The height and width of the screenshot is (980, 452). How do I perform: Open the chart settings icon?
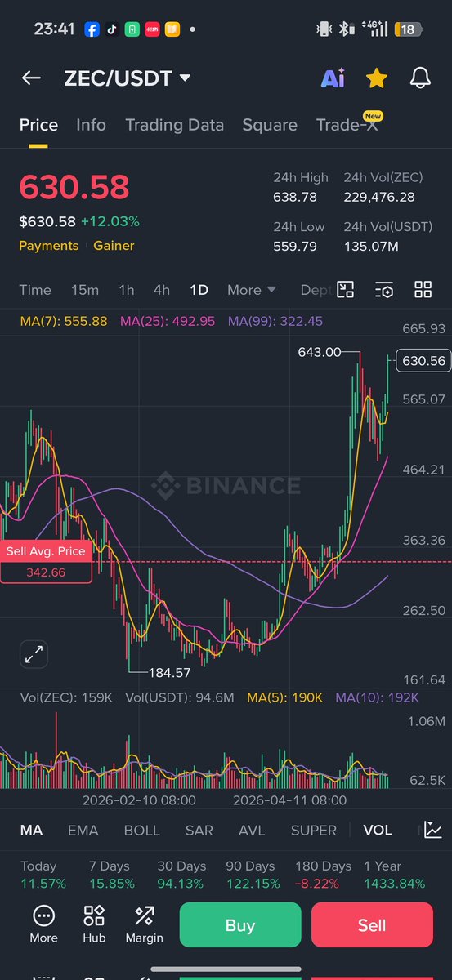[384, 289]
